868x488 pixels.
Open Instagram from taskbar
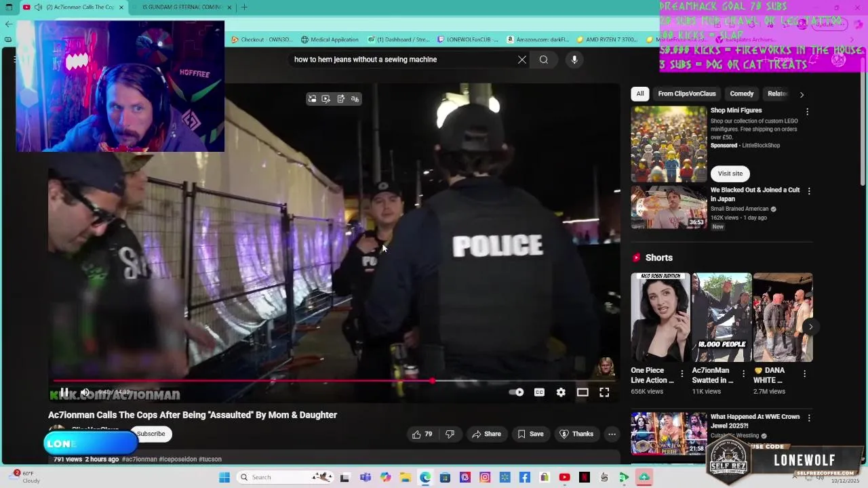(x=485, y=477)
